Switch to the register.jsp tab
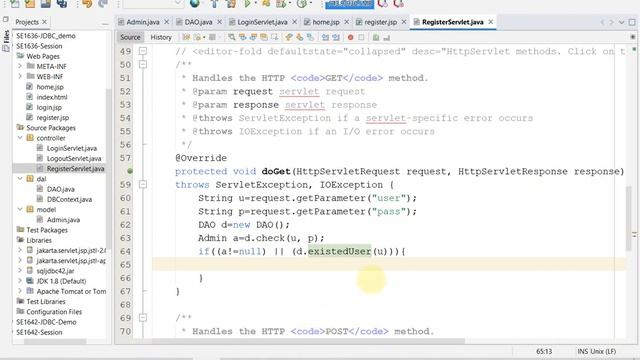 pos(380,22)
